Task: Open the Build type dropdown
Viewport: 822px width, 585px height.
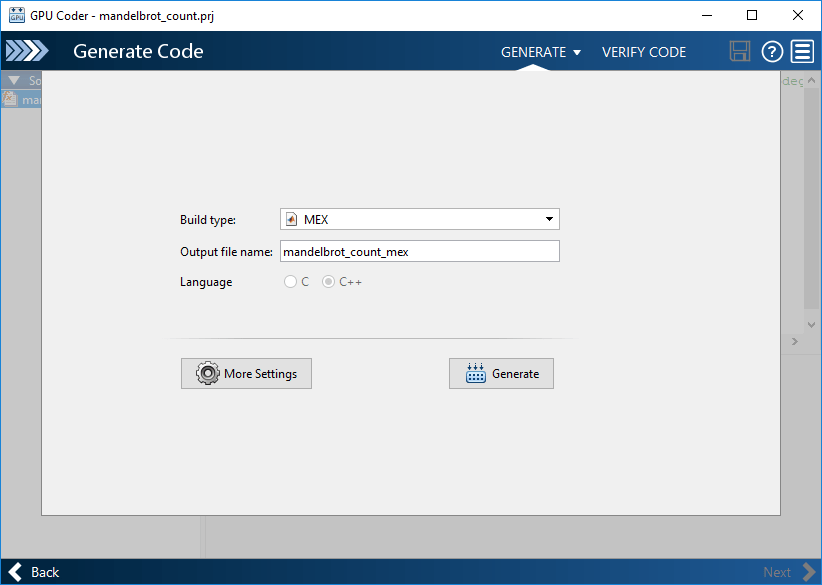Action: pyautogui.click(x=549, y=218)
